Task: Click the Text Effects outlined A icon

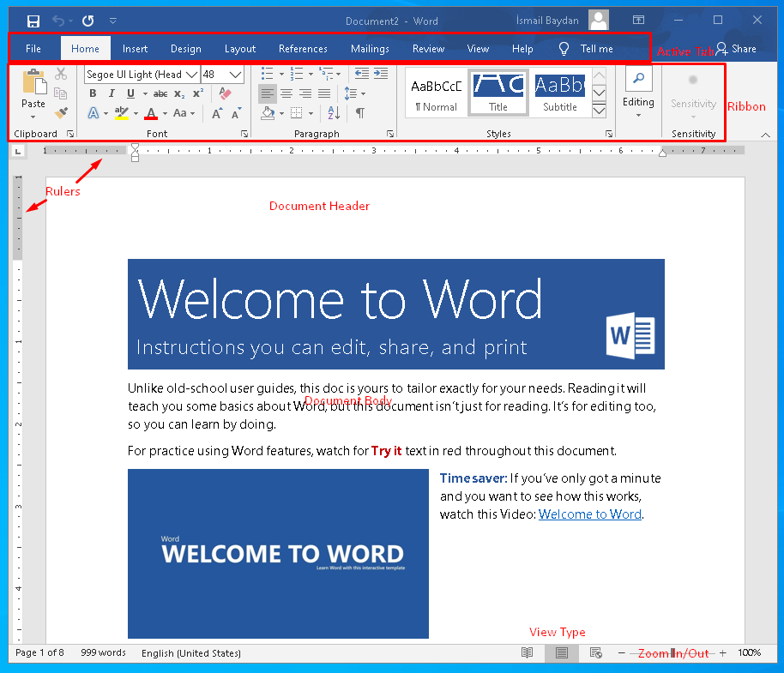Action: point(93,113)
